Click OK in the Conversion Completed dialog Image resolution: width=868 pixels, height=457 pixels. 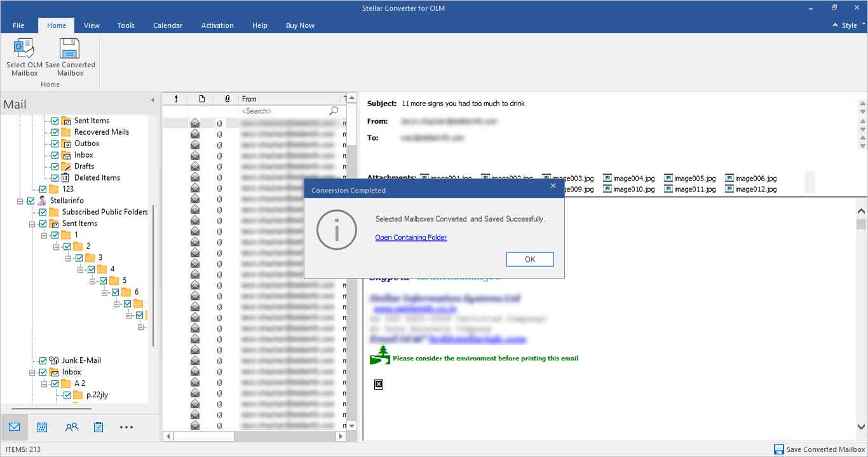point(530,259)
